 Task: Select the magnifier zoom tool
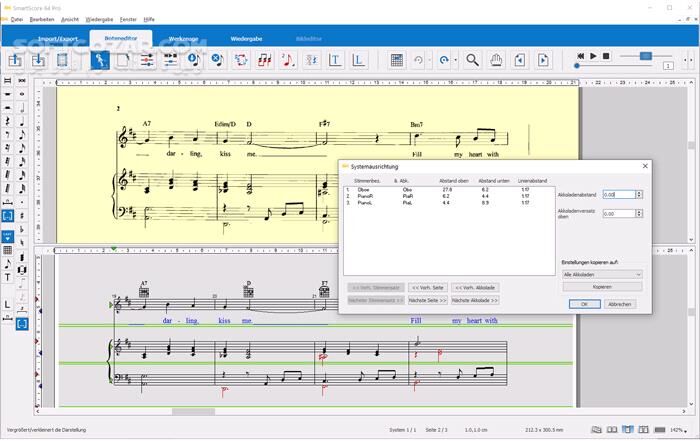(x=472, y=60)
